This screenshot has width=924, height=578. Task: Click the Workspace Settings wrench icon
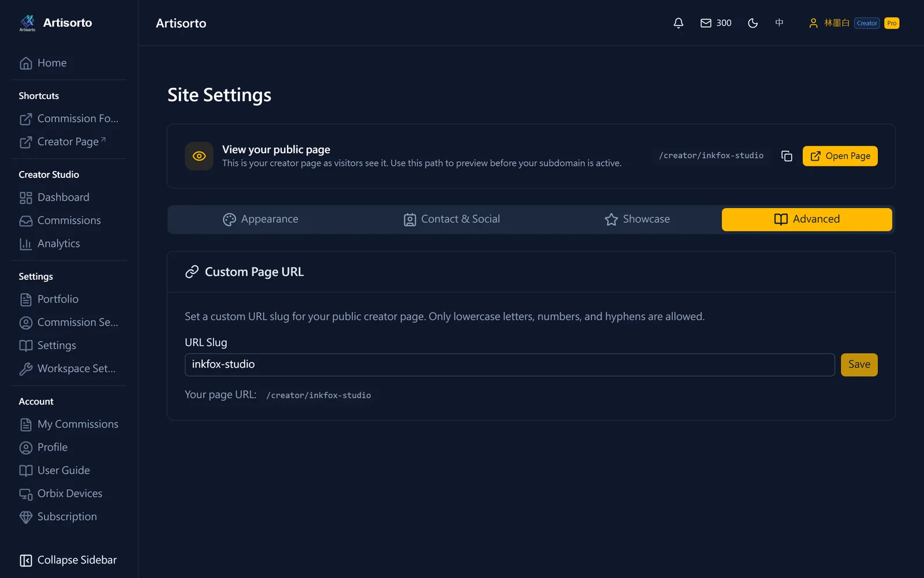[x=26, y=369]
